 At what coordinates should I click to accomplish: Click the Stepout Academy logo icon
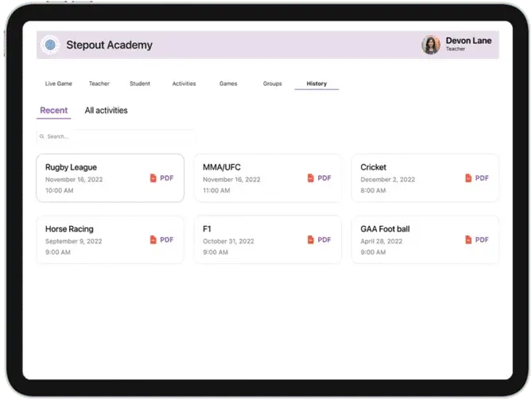coord(51,45)
